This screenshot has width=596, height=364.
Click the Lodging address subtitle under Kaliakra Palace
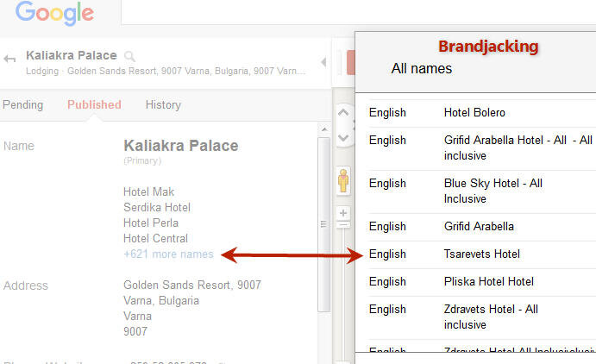pos(166,71)
